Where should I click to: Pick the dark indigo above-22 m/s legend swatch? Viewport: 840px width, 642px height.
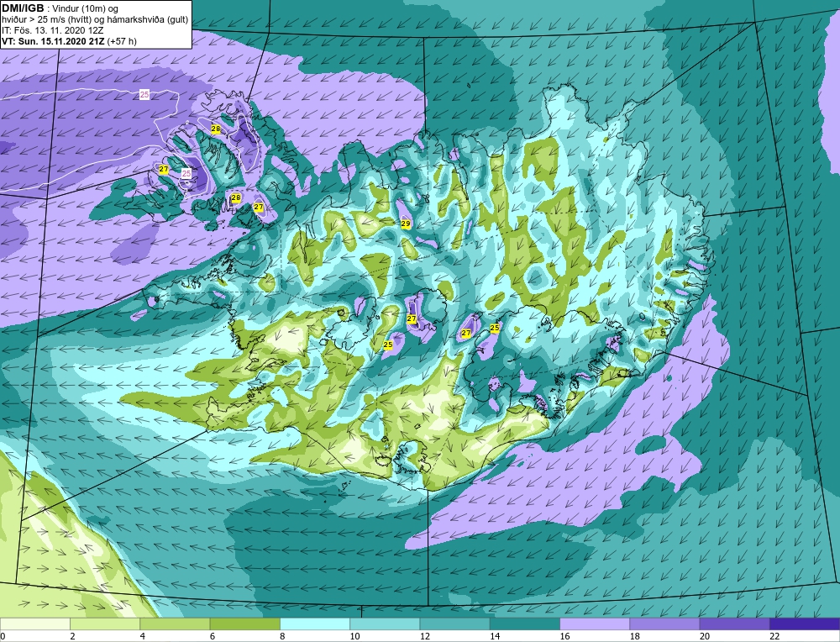tap(805, 624)
